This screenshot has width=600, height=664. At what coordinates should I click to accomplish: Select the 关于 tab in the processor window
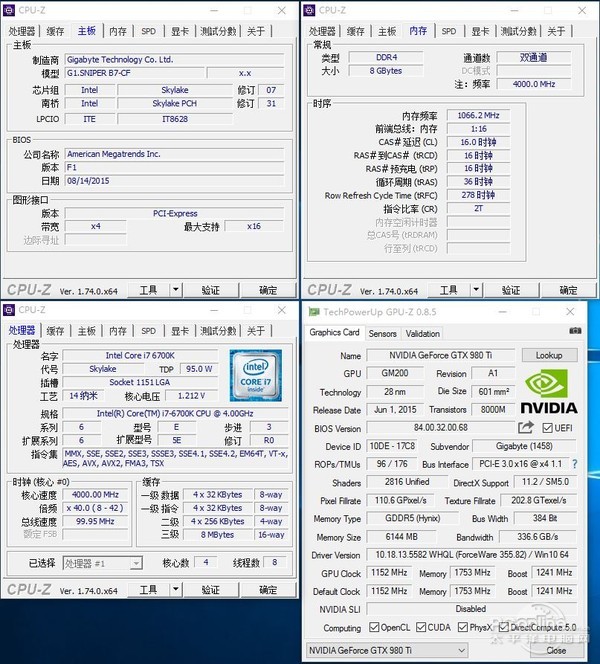click(x=256, y=331)
